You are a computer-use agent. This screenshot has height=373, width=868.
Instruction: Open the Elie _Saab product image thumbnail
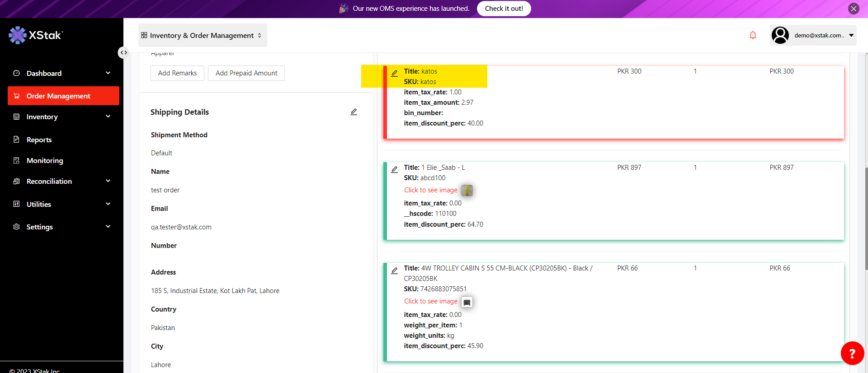(467, 191)
